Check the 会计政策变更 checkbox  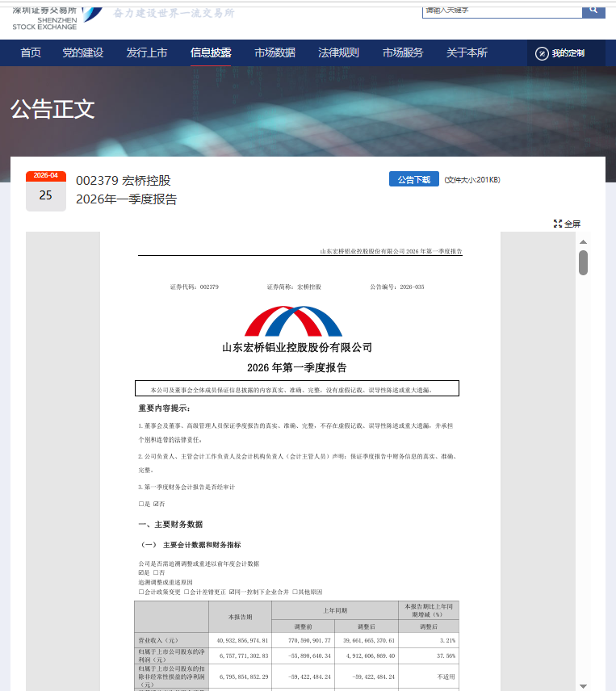pyautogui.click(x=141, y=592)
